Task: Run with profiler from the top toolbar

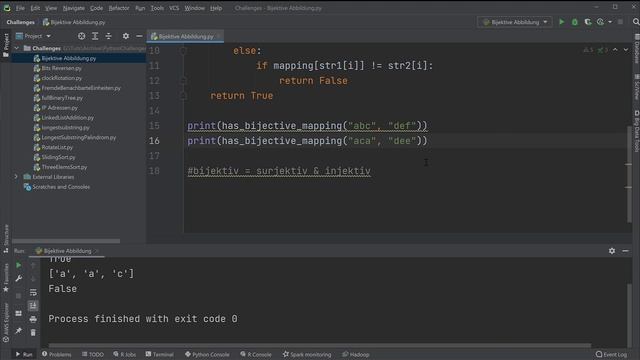Action: pos(600,22)
